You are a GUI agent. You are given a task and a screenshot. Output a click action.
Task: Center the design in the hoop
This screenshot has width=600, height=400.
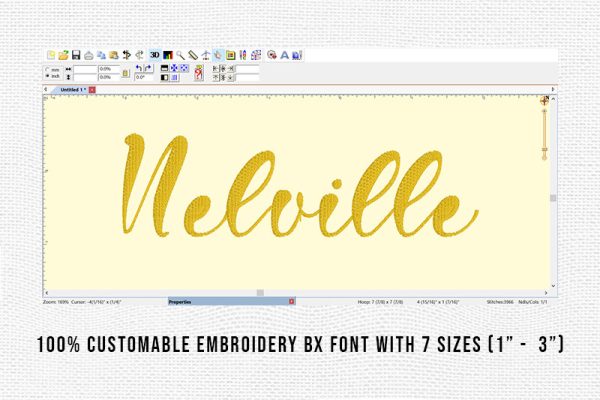click(x=174, y=69)
